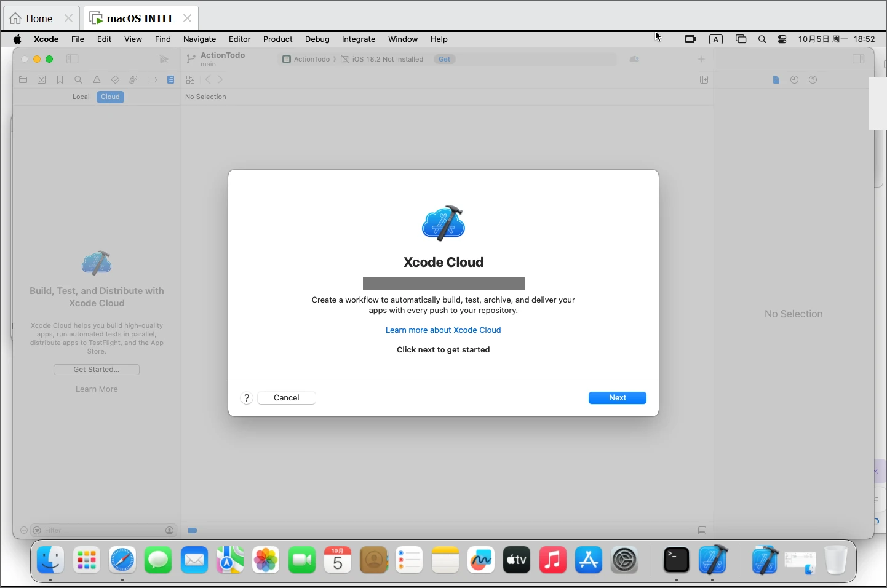Show the History inspector clock icon

795,80
